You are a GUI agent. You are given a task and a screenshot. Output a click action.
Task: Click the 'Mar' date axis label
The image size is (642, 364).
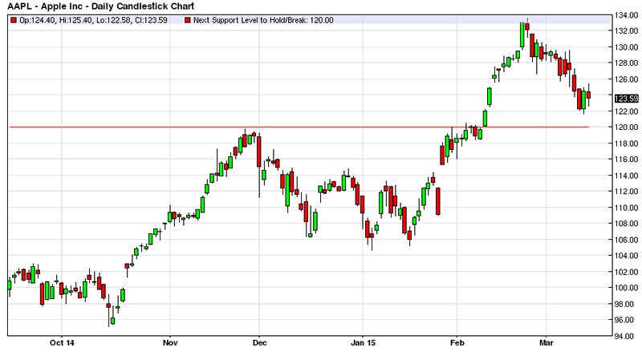547,342
